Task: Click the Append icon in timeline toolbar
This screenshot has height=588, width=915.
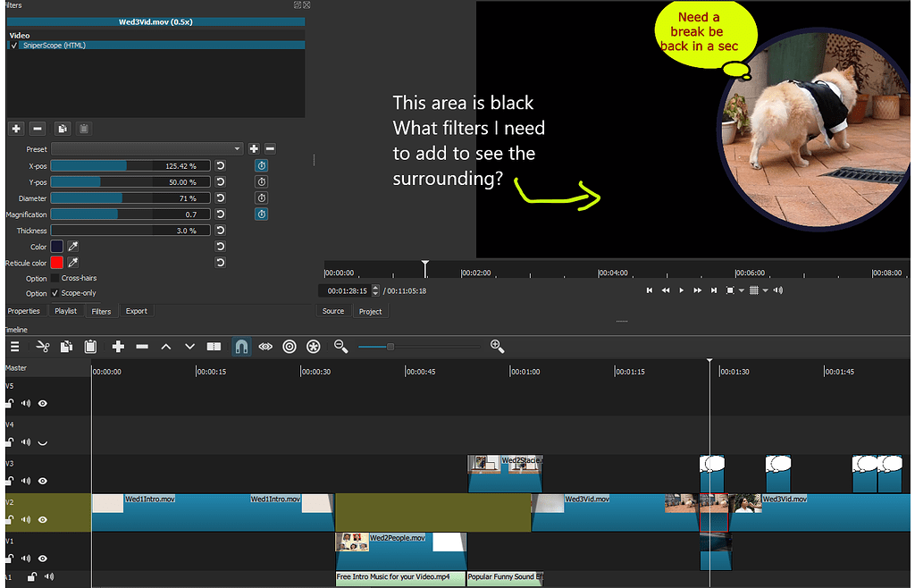Action: (118, 347)
